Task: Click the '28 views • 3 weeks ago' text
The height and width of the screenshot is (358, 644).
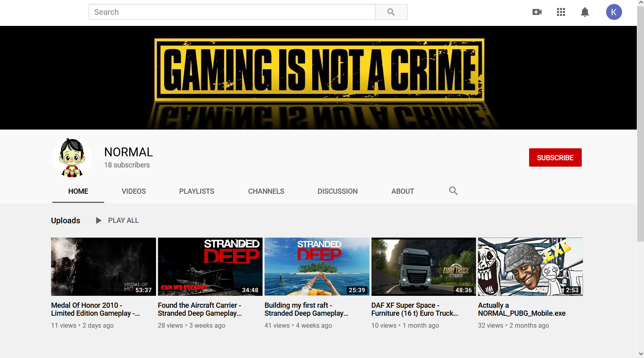Action: coord(192,326)
